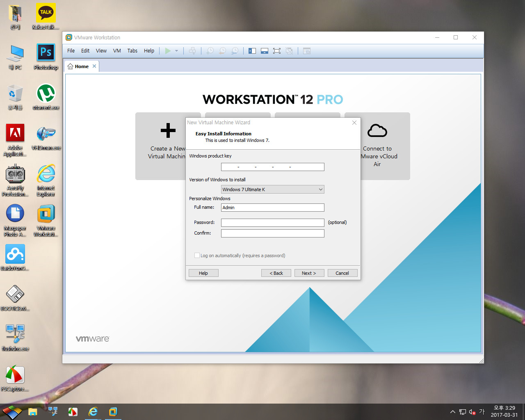Image resolution: width=525 pixels, height=420 pixels.
Task: Click the Windows product key field
Action: 273,167
